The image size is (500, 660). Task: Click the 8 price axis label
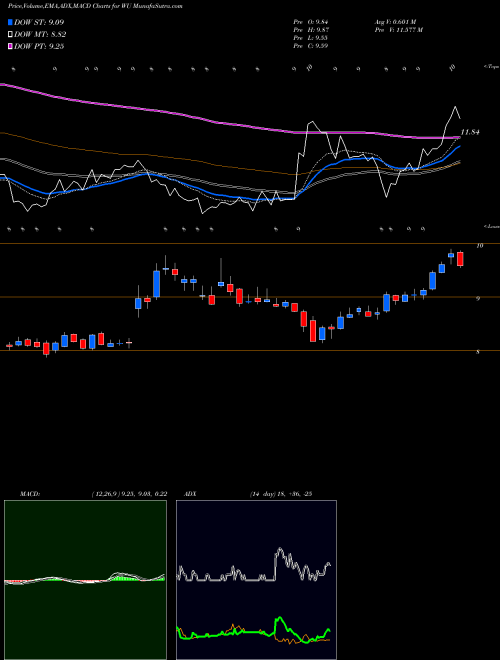(x=478, y=352)
